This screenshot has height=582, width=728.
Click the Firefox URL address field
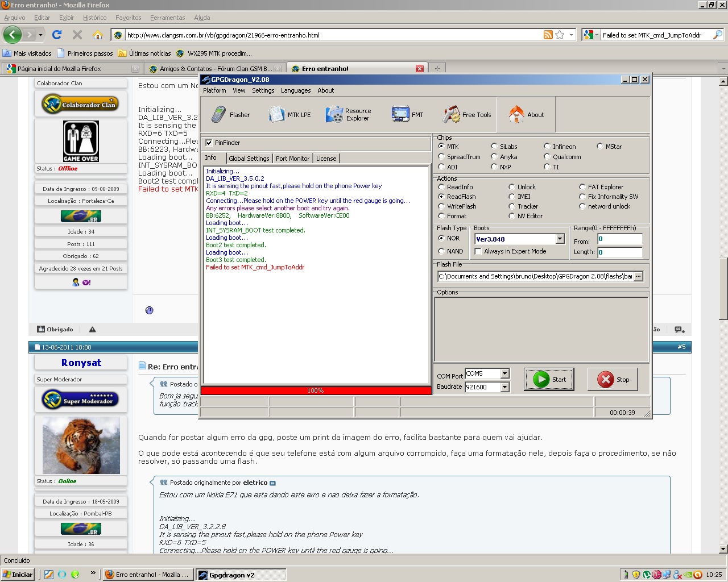coord(333,35)
